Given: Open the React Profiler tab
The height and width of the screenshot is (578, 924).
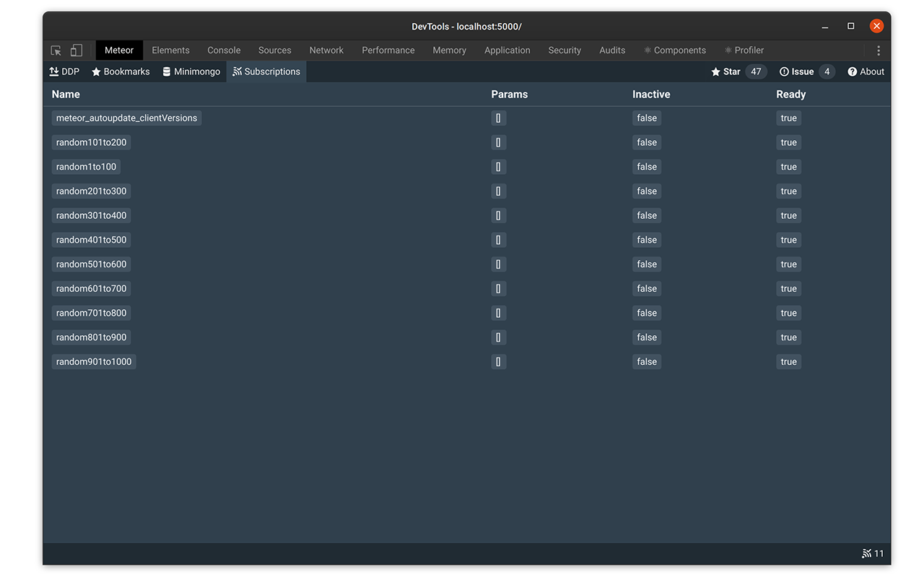Looking at the screenshot, I should (744, 51).
